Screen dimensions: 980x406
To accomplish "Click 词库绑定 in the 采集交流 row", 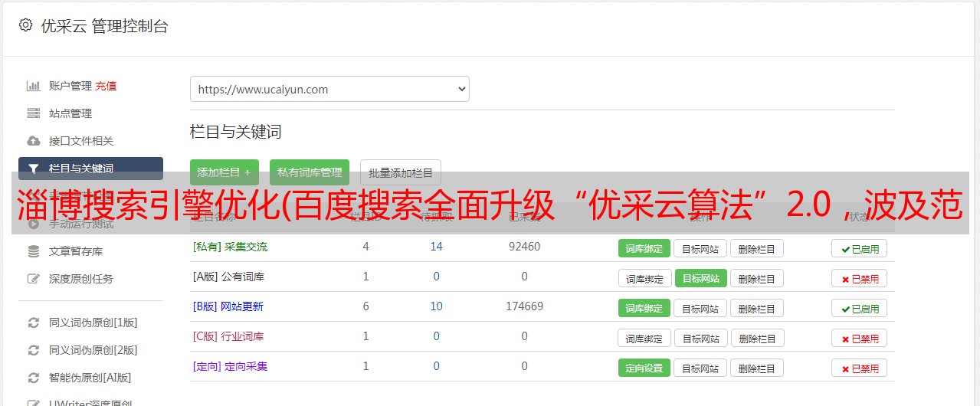I will click(x=644, y=248).
